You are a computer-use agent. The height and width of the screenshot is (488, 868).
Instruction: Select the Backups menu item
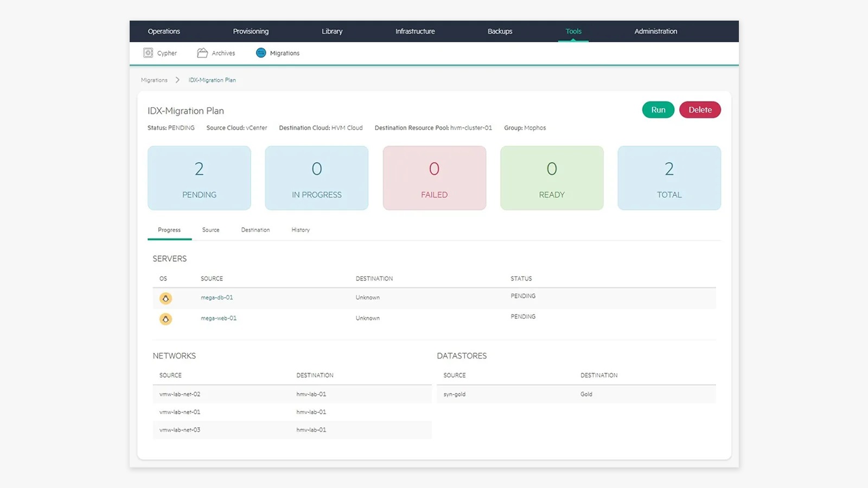pos(500,31)
